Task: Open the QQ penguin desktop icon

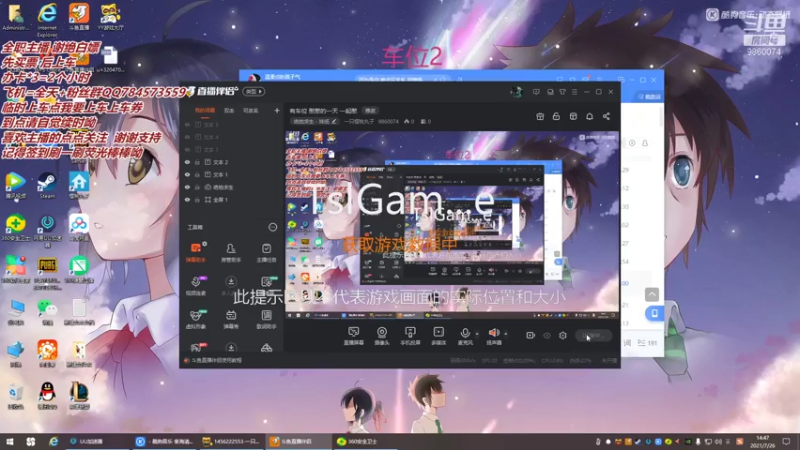Action: pyautogui.click(x=47, y=396)
